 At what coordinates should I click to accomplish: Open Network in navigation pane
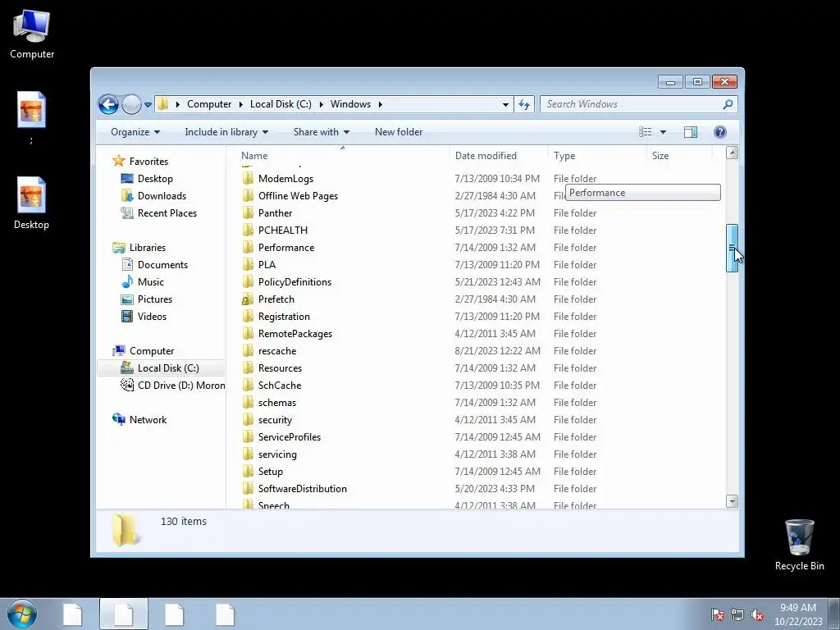tap(148, 419)
